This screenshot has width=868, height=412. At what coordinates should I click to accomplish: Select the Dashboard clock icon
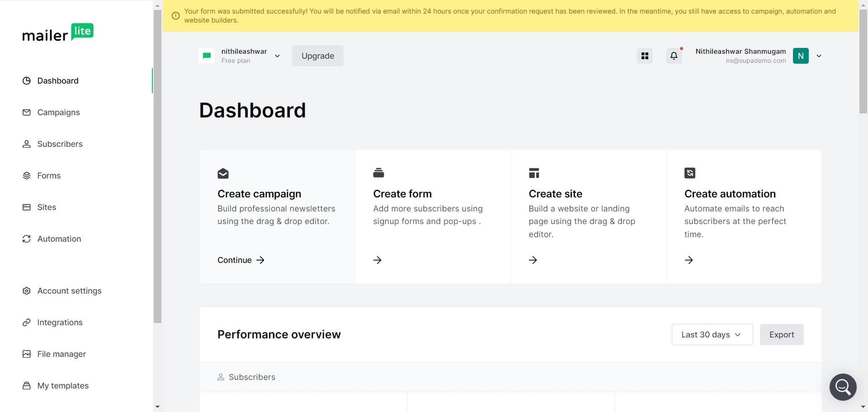pyautogui.click(x=27, y=80)
